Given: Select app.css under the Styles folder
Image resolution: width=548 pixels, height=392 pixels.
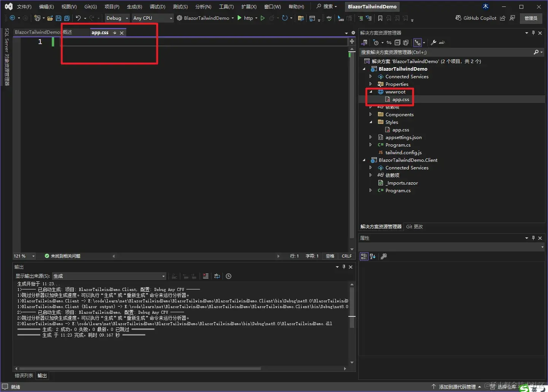Looking at the screenshot, I should coord(400,130).
